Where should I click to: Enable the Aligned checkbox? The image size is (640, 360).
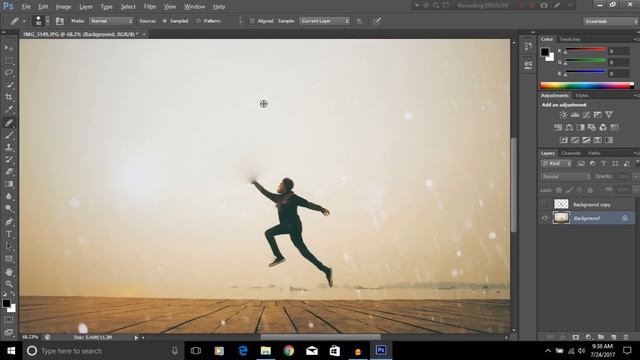(252, 21)
